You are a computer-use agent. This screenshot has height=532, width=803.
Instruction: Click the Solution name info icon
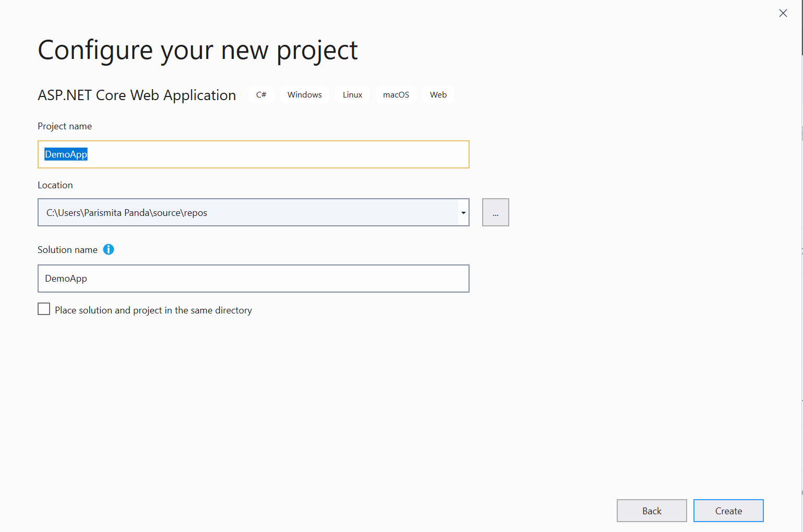tap(109, 249)
